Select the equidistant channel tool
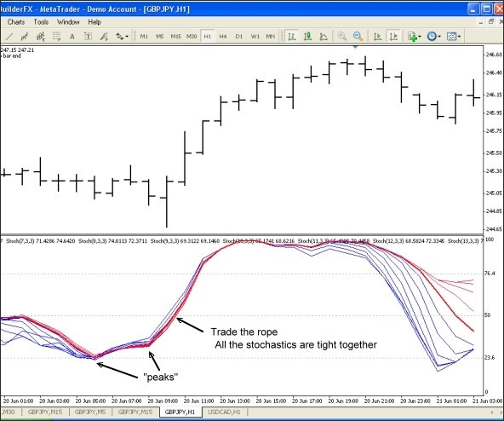This screenshot has height=421, width=504. [x=25, y=37]
